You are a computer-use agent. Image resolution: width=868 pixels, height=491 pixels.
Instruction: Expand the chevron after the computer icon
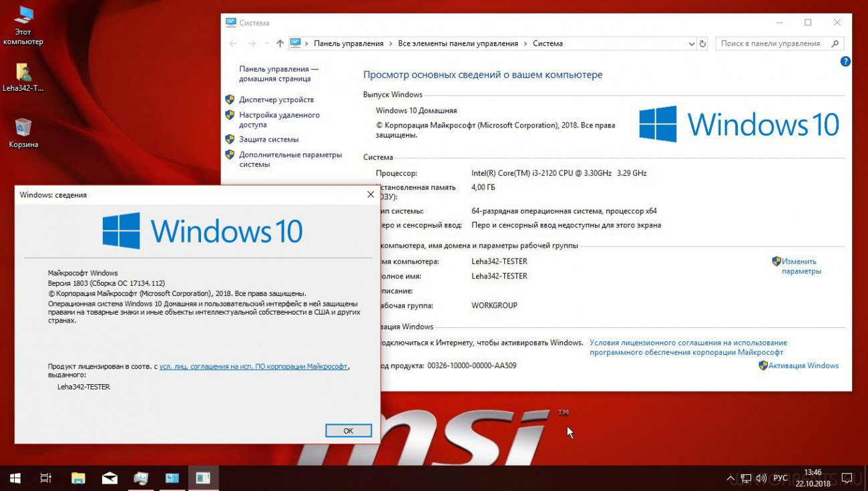(306, 43)
